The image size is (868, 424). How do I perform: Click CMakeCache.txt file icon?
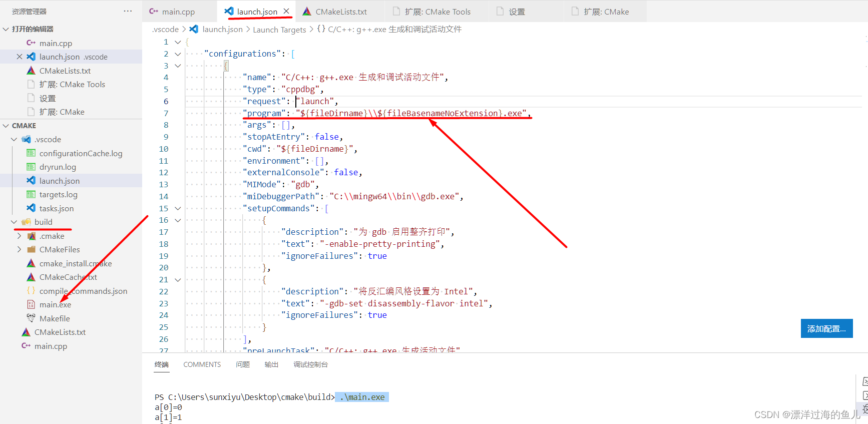pyautogui.click(x=31, y=277)
